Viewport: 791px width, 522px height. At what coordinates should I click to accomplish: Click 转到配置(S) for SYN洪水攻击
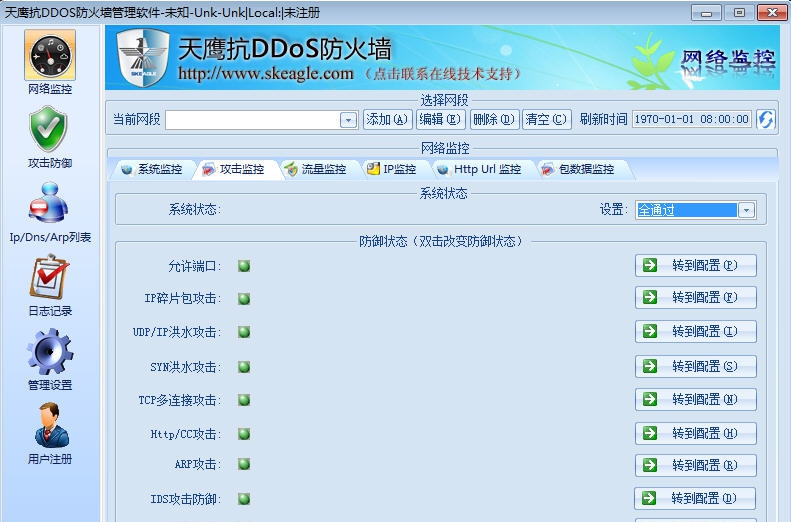(x=696, y=366)
